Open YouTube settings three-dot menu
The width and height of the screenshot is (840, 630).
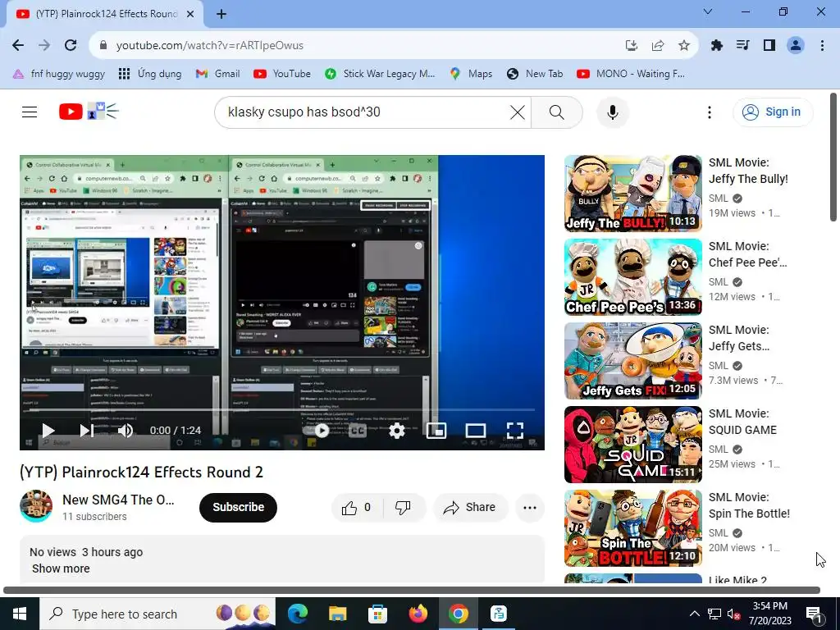(x=710, y=112)
